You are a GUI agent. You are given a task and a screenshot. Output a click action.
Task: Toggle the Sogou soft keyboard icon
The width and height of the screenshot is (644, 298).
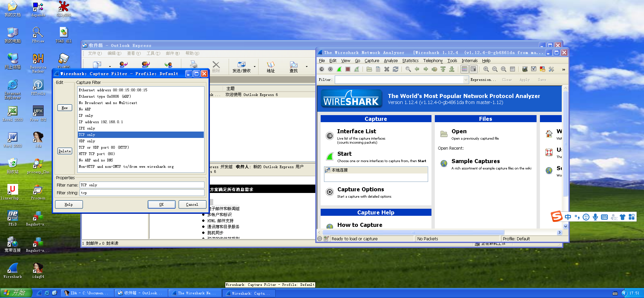(604, 217)
